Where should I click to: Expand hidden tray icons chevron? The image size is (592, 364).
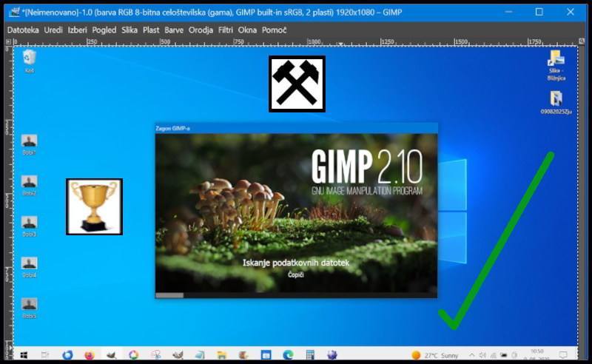click(472, 355)
